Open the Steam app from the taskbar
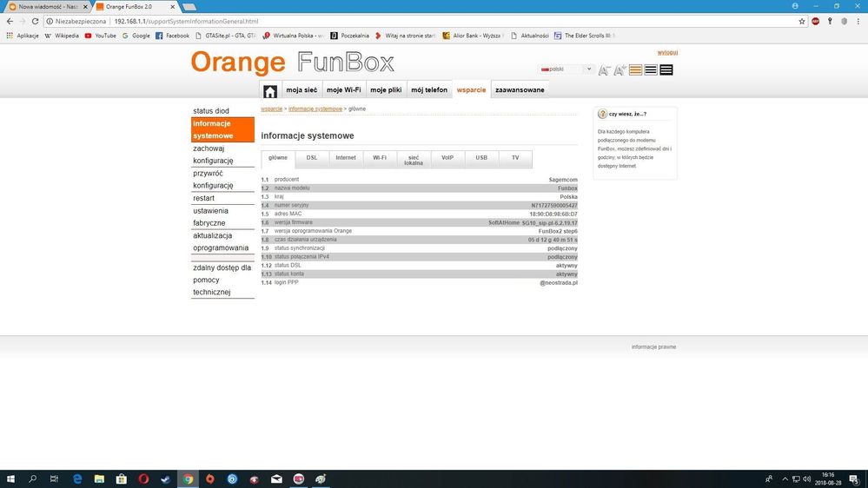Viewport: 868px width, 488px height. [x=165, y=478]
